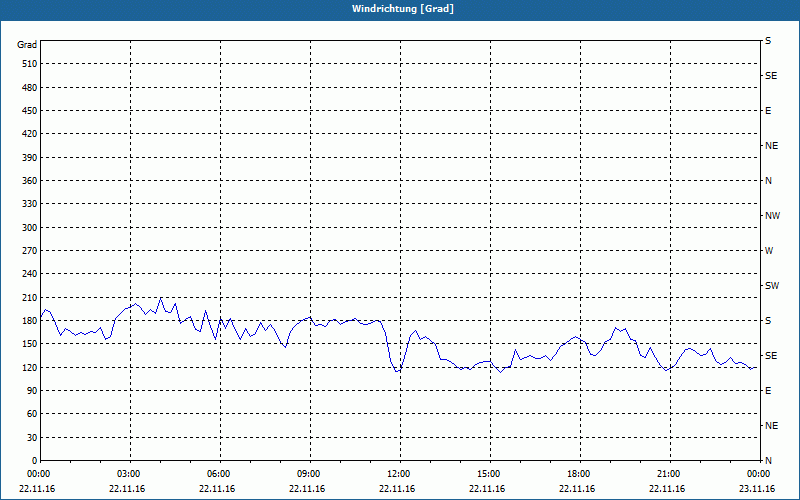Image resolution: width=800 pixels, height=500 pixels.
Task: Select the 0 value on the y-axis
Action: coord(34,461)
